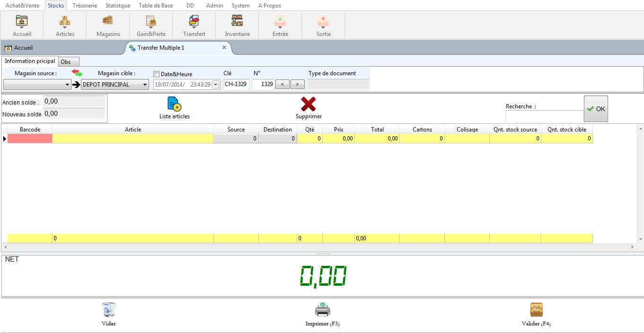Open the Articles toolbar icon
The image size is (644, 333).
click(x=65, y=22)
